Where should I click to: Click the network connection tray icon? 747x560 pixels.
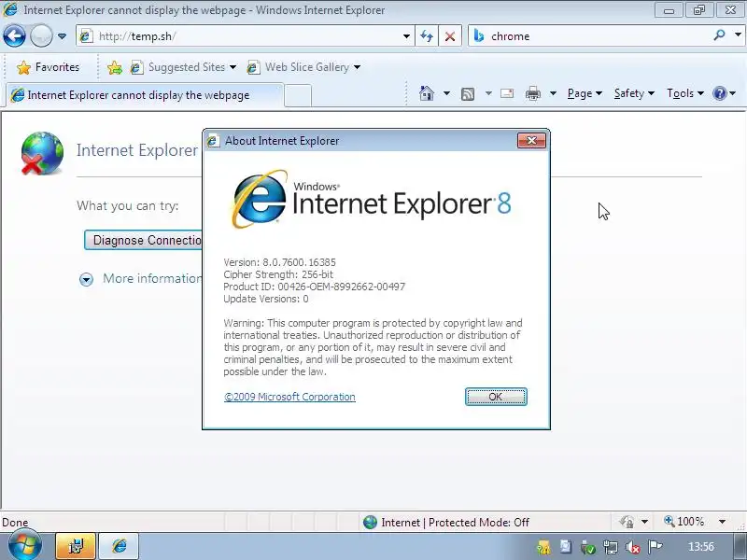click(611, 547)
